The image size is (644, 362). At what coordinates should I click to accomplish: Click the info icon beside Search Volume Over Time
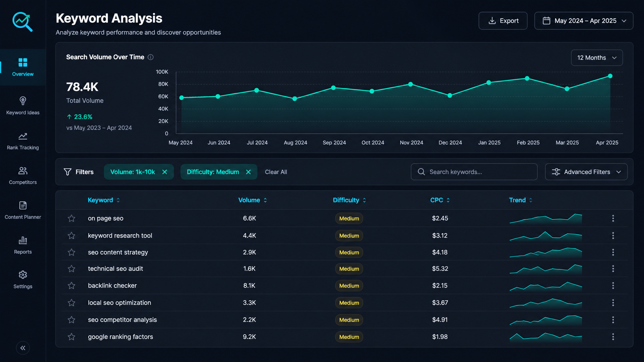[151, 57]
